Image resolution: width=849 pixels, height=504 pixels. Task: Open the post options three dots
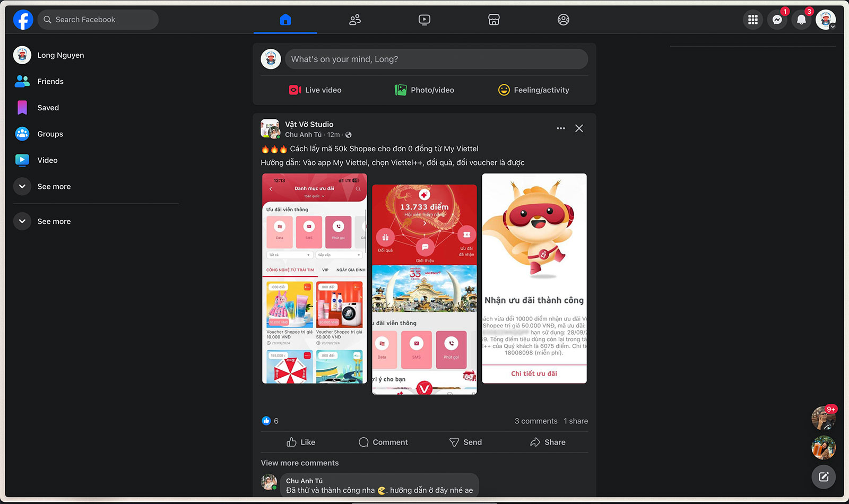pyautogui.click(x=561, y=128)
